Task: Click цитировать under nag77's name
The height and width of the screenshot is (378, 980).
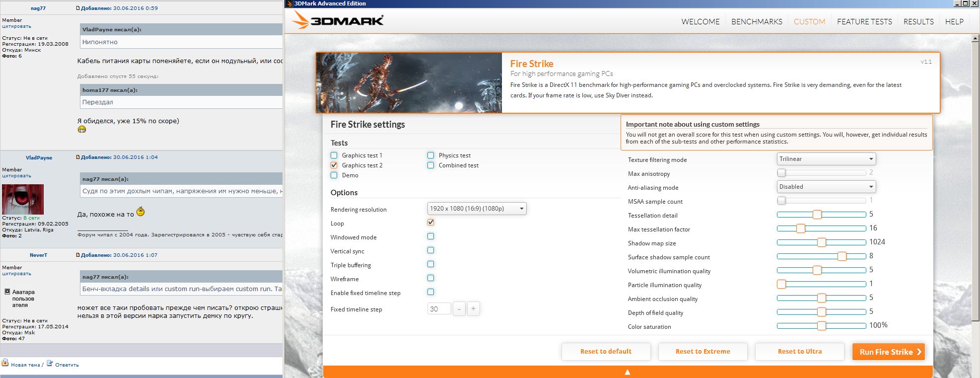Action: click(x=16, y=26)
